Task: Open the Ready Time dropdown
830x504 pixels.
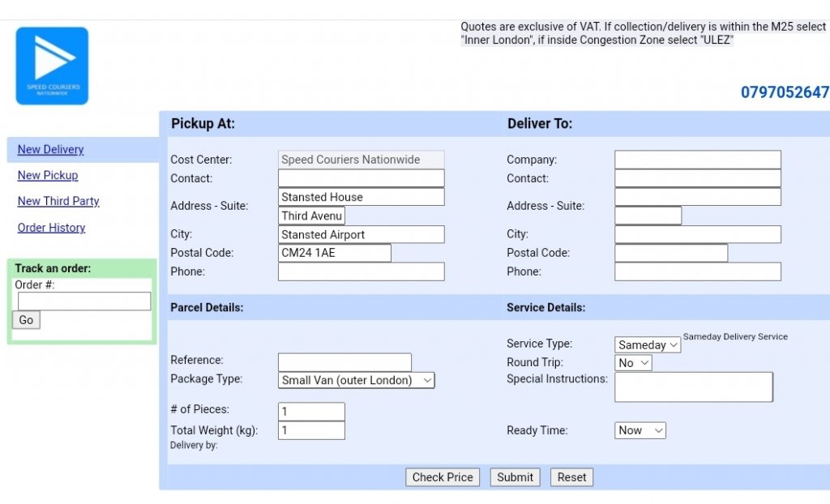Action: point(640,430)
